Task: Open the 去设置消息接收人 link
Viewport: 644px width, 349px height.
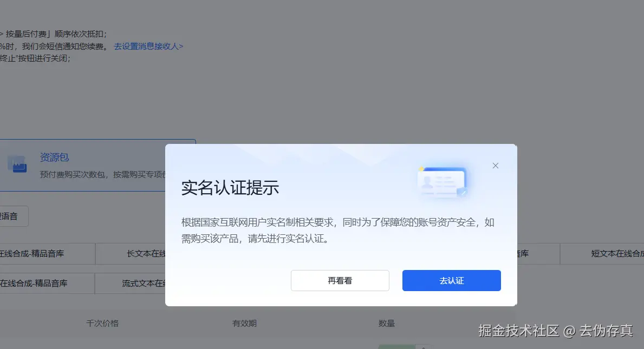Action: coord(148,47)
